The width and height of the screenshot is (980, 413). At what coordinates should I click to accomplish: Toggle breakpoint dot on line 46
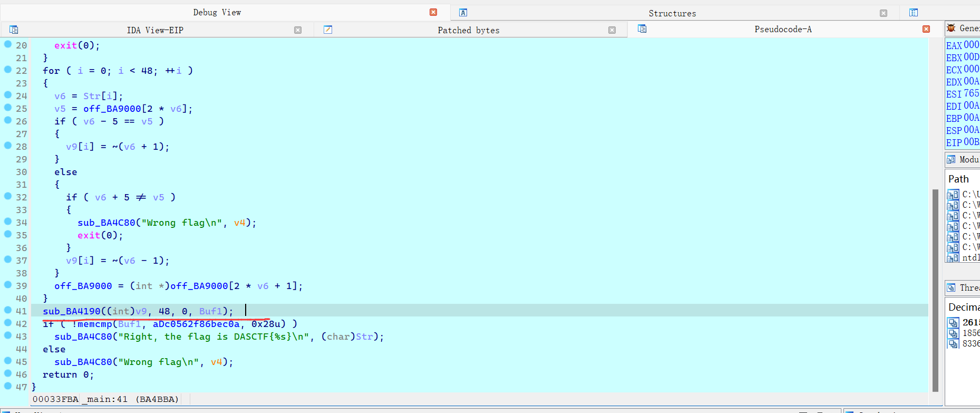click(x=8, y=373)
